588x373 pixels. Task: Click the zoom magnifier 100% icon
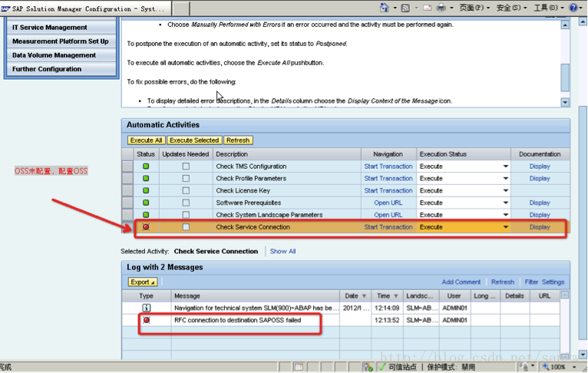click(546, 367)
